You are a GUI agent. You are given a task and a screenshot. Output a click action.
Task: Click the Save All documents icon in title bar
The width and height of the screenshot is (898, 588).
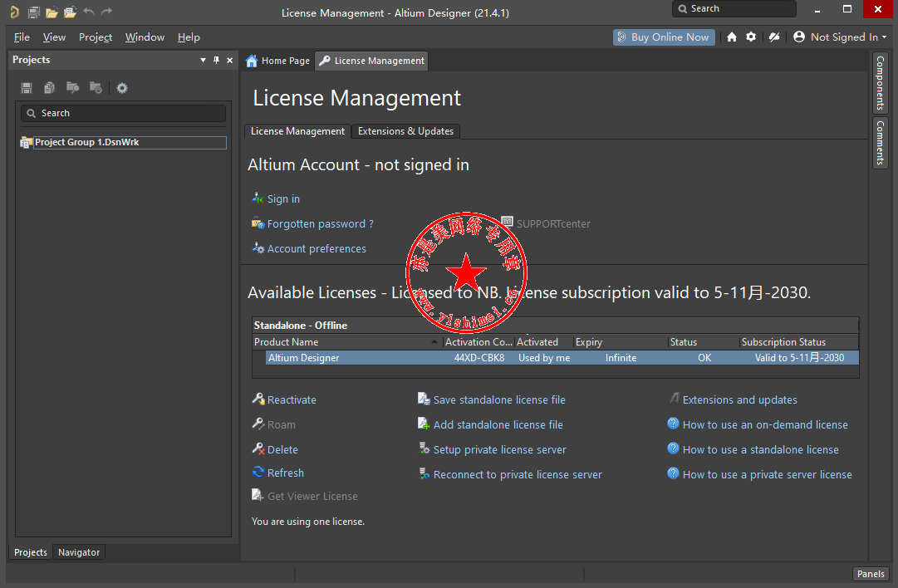pyautogui.click(x=34, y=12)
